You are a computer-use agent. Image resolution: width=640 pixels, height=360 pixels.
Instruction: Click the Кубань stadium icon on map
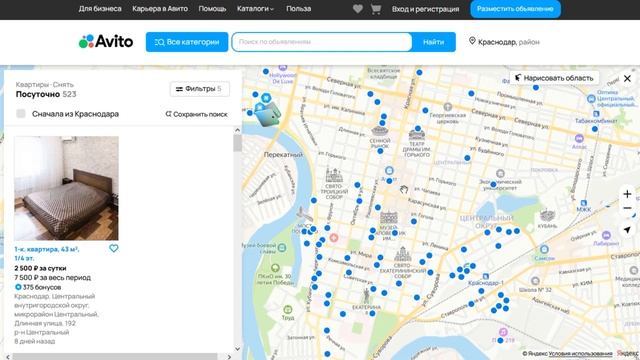(547, 215)
